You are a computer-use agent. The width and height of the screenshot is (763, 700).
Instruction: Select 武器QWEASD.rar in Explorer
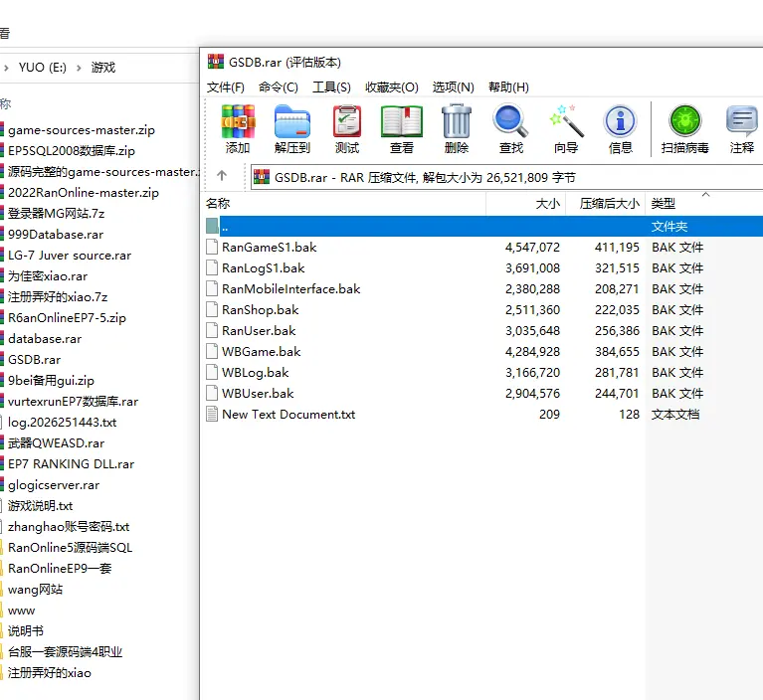[x=56, y=443]
